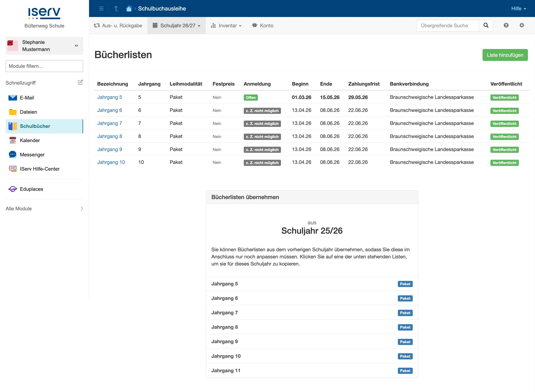535x392 pixels.
Task: Click the Liste hinzufügen button
Action: (505, 55)
